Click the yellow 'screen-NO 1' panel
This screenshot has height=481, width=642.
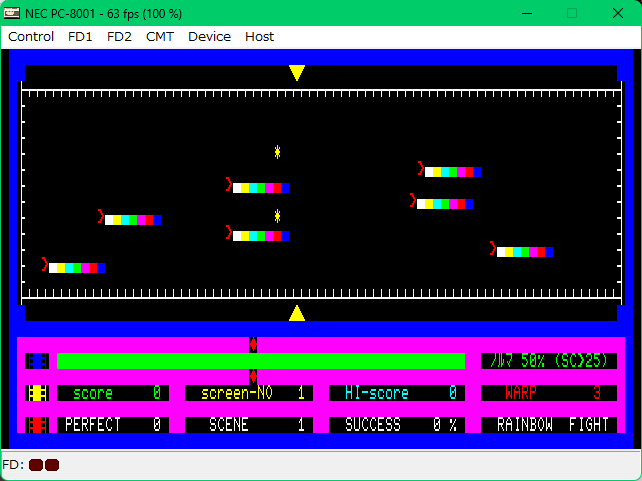pyautogui.click(x=249, y=393)
